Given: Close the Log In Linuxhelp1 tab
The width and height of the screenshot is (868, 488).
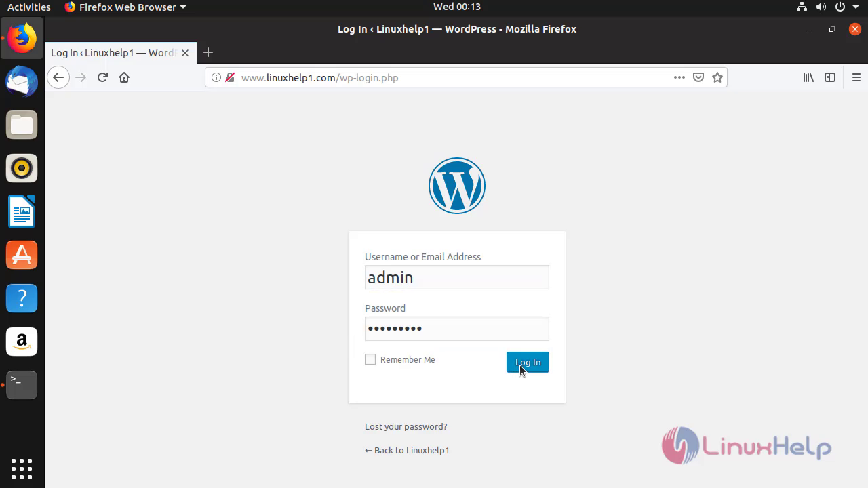Looking at the screenshot, I should 185,53.
